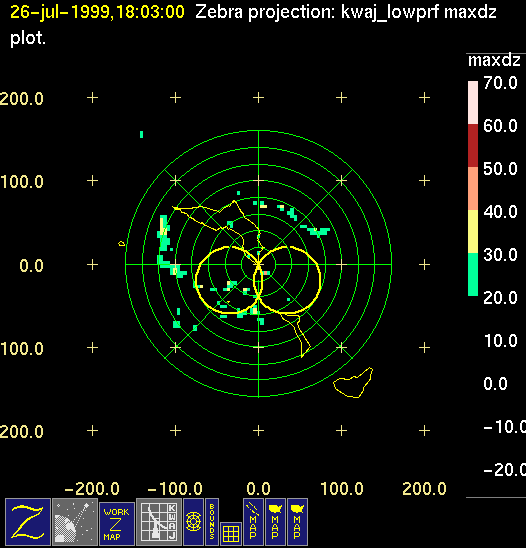Viewport: 526px width, 548px height.
Task: Click the dark red 50–60 color band
Action: tap(473, 145)
